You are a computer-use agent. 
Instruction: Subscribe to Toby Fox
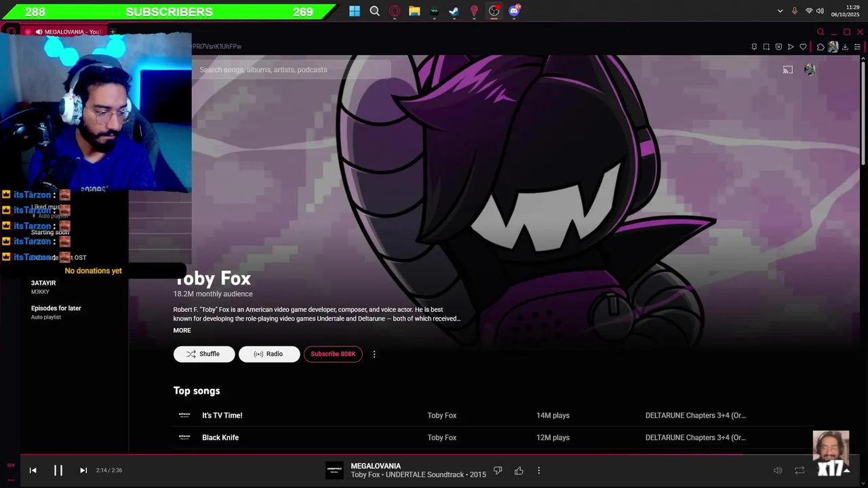click(333, 354)
